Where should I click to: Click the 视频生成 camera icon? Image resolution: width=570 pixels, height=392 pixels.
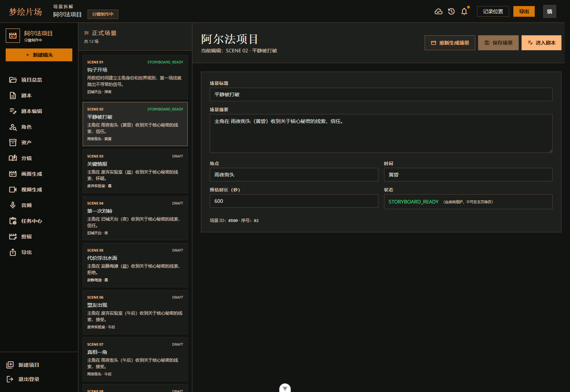tap(13, 190)
